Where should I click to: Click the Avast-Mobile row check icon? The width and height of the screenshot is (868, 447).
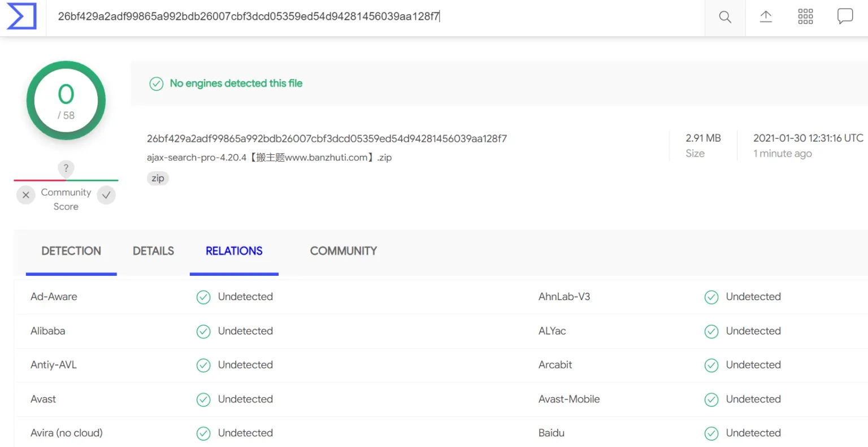(711, 400)
